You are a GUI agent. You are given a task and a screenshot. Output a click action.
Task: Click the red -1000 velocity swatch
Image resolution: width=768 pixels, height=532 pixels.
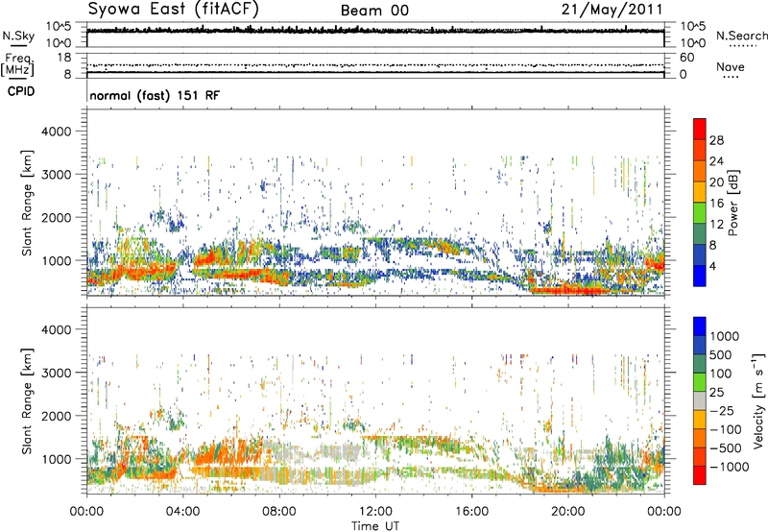coord(700,475)
